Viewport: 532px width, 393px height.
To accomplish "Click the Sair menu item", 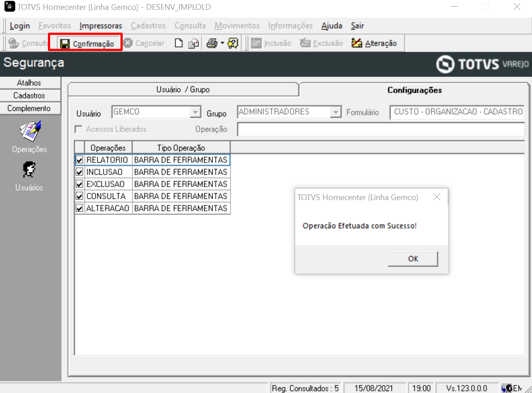I will 357,26.
